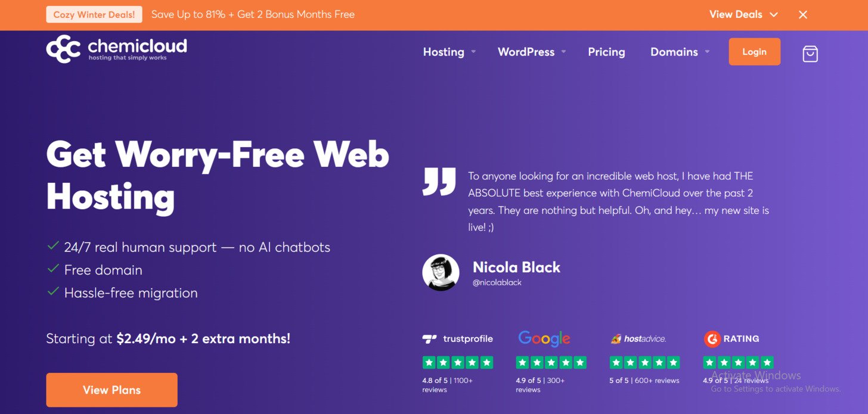Click the Cozy Winter Deals badge
Viewport: 868px width, 414px height.
(x=94, y=14)
